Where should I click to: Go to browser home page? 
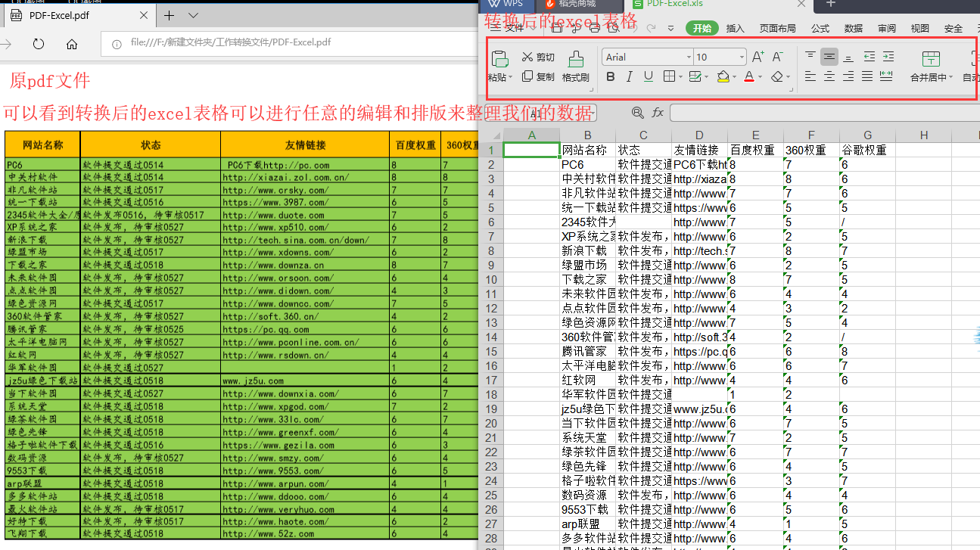click(72, 44)
